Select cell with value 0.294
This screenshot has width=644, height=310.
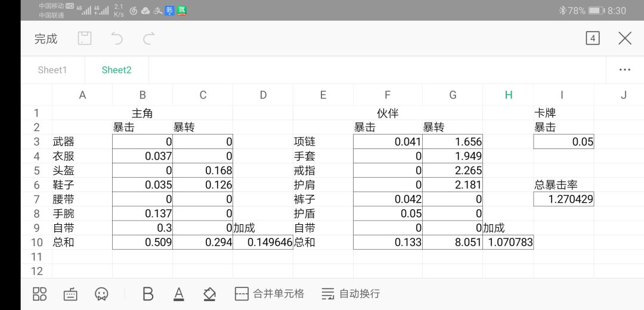tap(203, 242)
